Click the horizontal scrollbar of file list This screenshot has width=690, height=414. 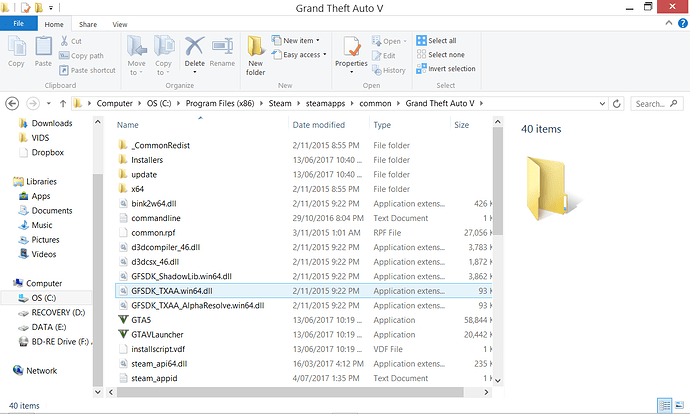click(x=290, y=392)
